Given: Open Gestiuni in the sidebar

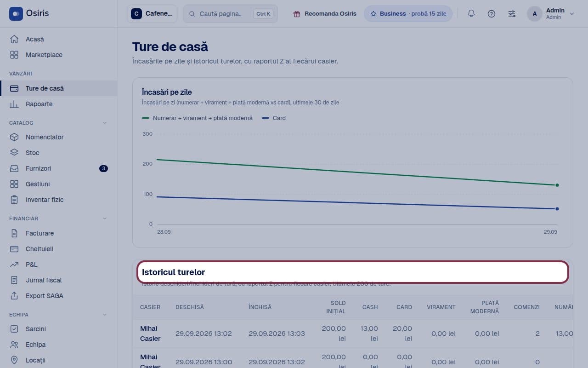Looking at the screenshot, I should pos(59,184).
